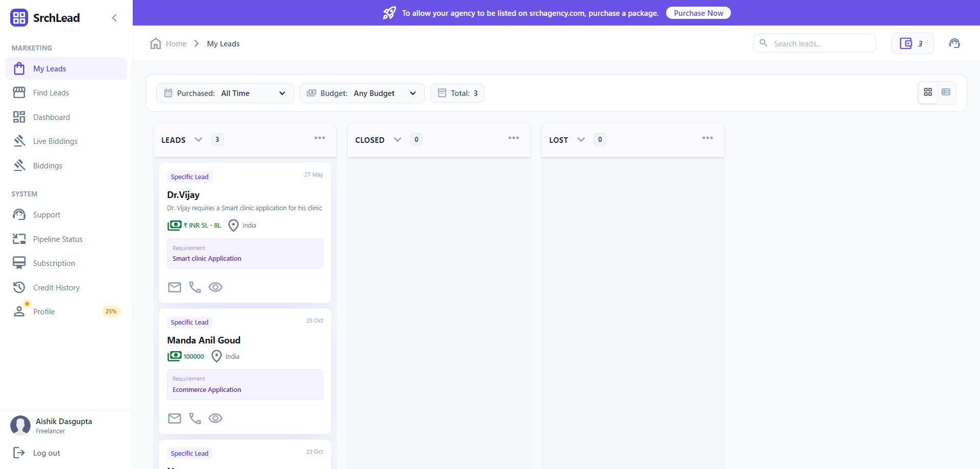Open the CLOSED column three-dot menu

click(x=514, y=138)
